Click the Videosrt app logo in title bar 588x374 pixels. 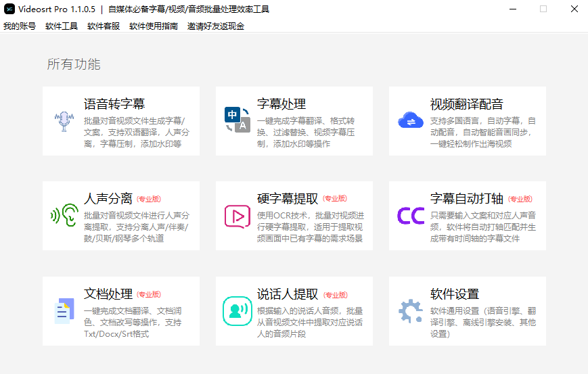pos(9,9)
